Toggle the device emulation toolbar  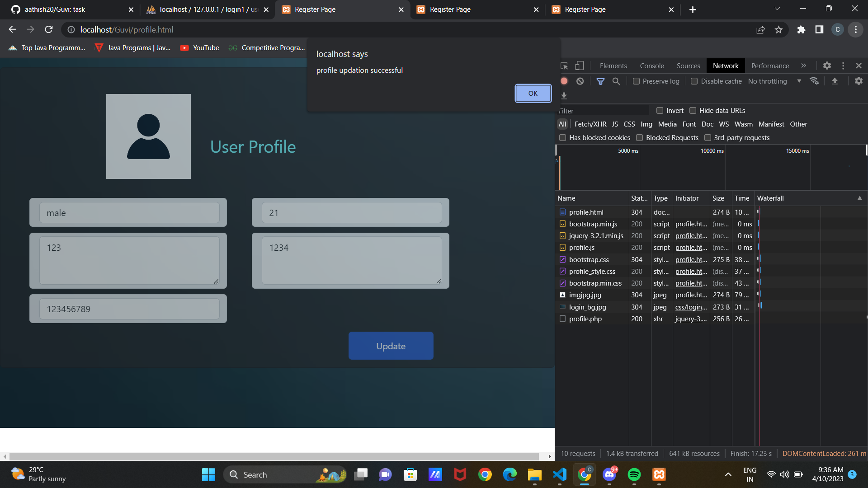(x=580, y=66)
